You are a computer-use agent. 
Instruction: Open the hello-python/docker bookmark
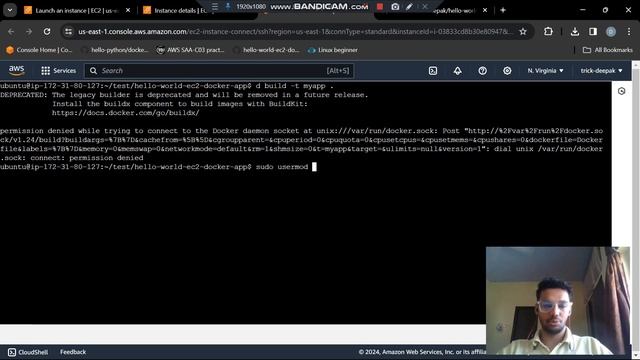pos(115,50)
